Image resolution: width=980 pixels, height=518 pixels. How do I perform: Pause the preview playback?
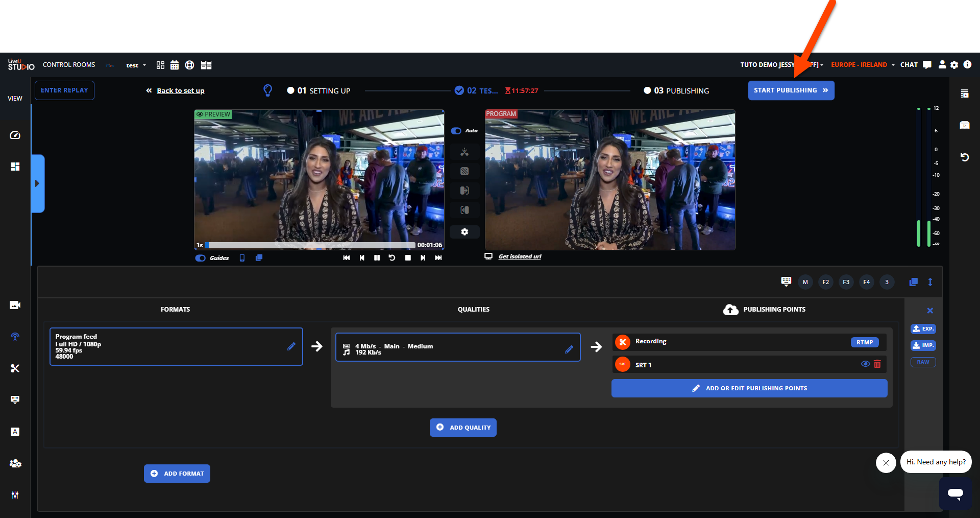[377, 258]
